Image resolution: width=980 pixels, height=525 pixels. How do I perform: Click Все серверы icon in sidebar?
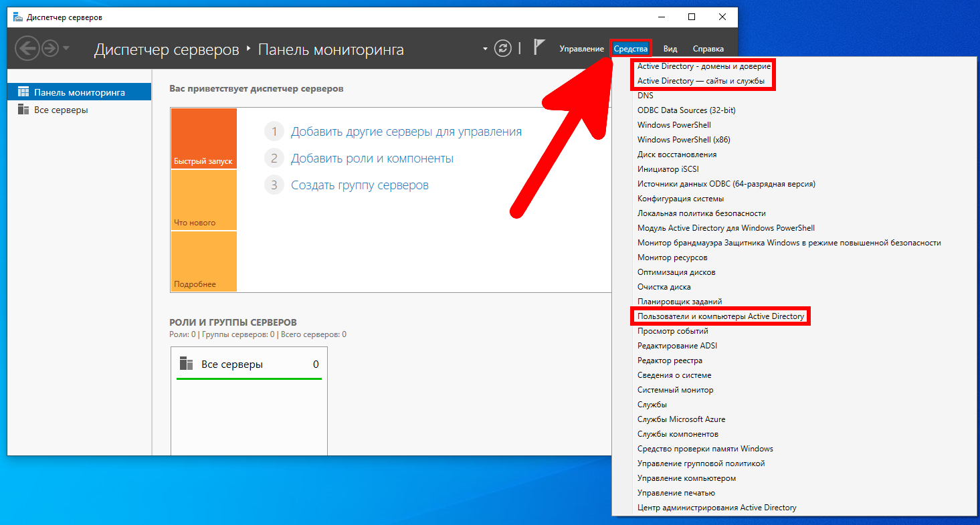(x=23, y=110)
